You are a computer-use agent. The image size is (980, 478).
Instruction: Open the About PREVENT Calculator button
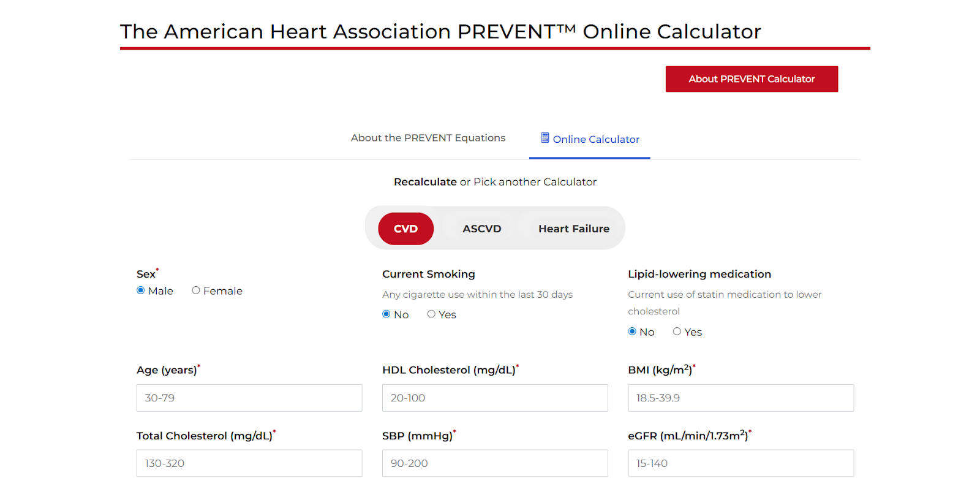click(x=752, y=79)
